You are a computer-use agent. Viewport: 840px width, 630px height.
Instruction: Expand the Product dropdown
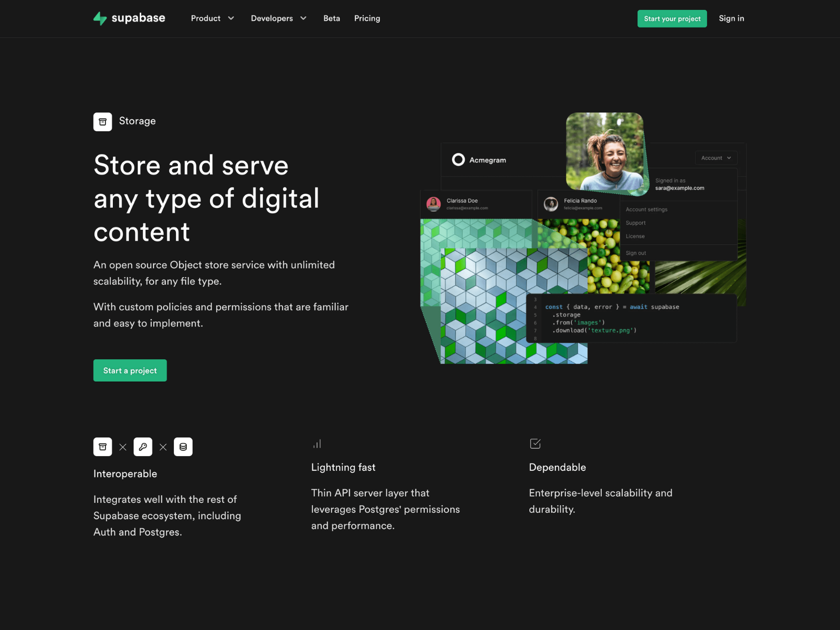coord(213,18)
